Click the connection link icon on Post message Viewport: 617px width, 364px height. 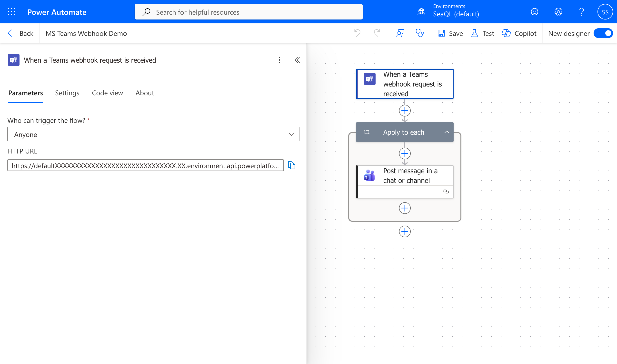pyautogui.click(x=446, y=192)
